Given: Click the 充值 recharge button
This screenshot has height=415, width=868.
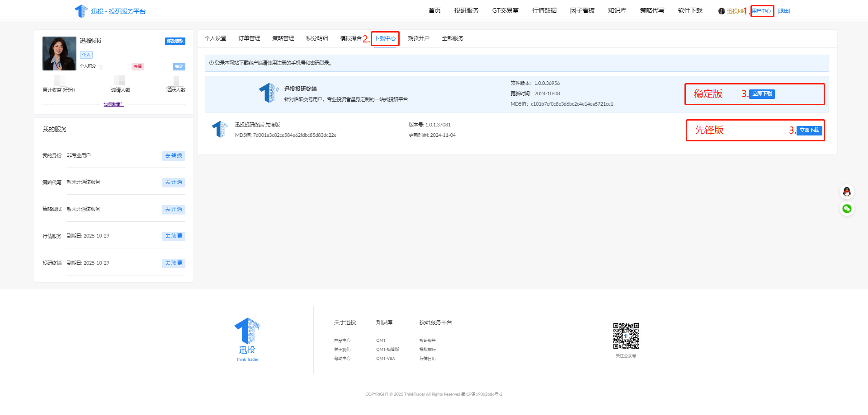Looking at the screenshot, I should click(x=138, y=66).
